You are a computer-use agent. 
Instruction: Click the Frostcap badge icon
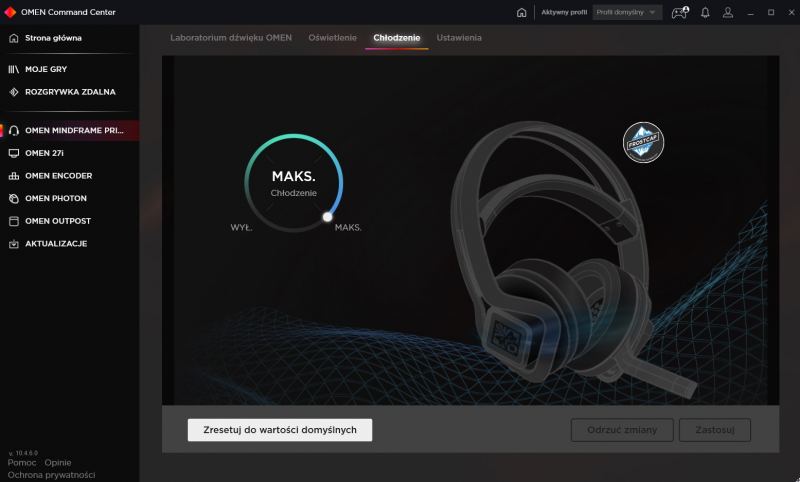point(643,142)
